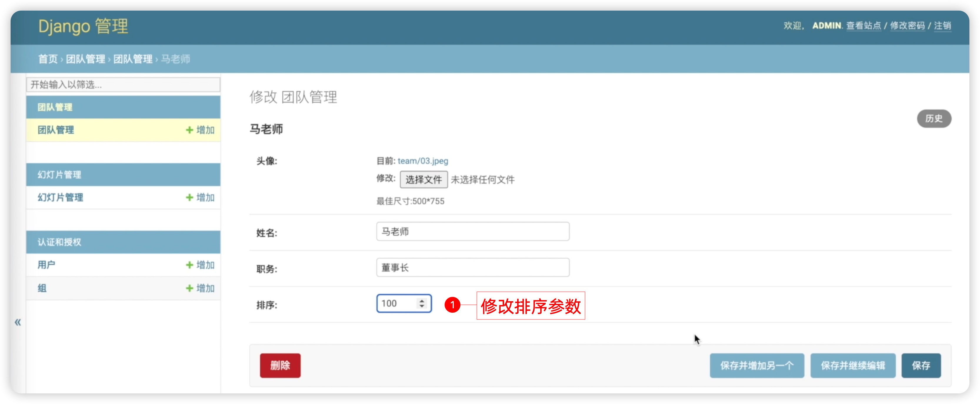
Task: Click the ADMIN username in the header
Action: tap(827, 26)
